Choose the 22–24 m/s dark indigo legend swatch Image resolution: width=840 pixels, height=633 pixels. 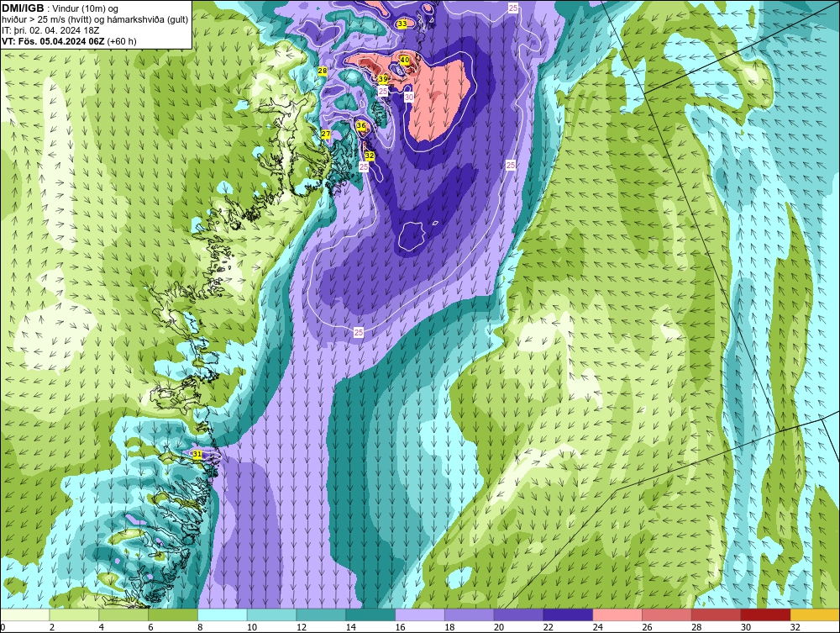tap(568, 615)
